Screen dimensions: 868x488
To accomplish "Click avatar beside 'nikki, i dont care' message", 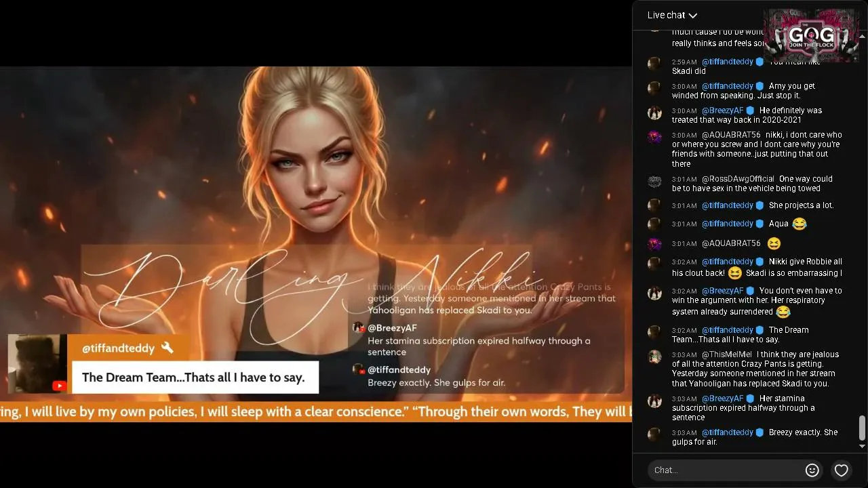I will 654,137.
